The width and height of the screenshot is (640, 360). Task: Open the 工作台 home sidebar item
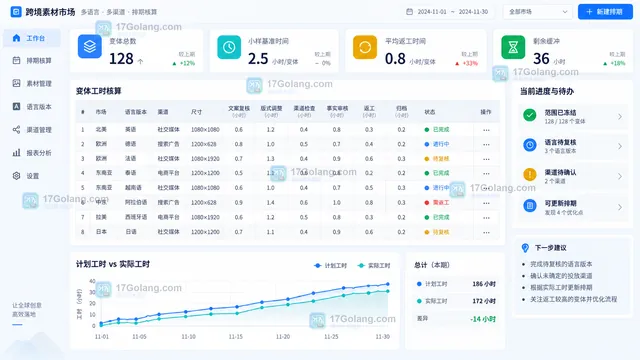[x=32, y=38]
